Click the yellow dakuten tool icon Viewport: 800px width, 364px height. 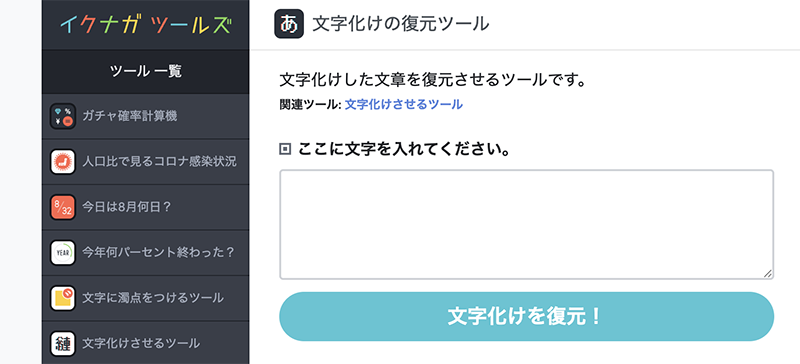coord(63,298)
